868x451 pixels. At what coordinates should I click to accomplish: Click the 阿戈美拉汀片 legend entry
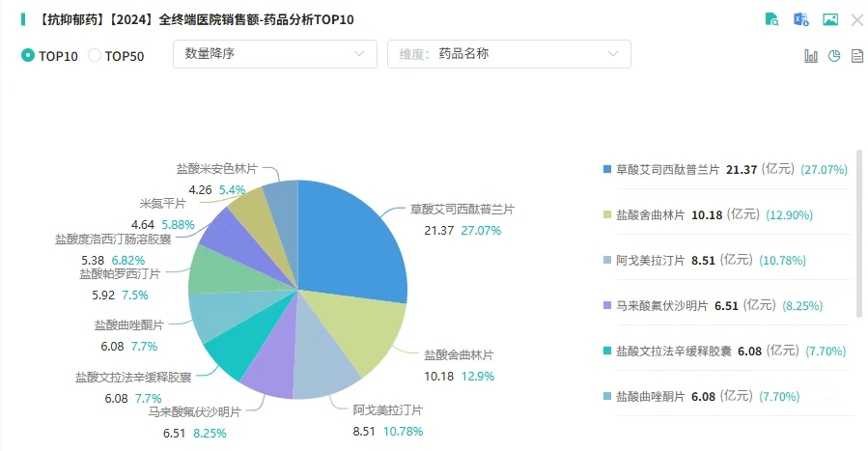point(704,260)
